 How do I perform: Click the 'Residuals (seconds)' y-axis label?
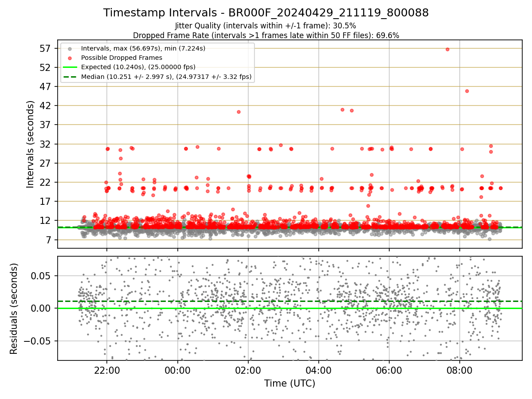(14, 309)
